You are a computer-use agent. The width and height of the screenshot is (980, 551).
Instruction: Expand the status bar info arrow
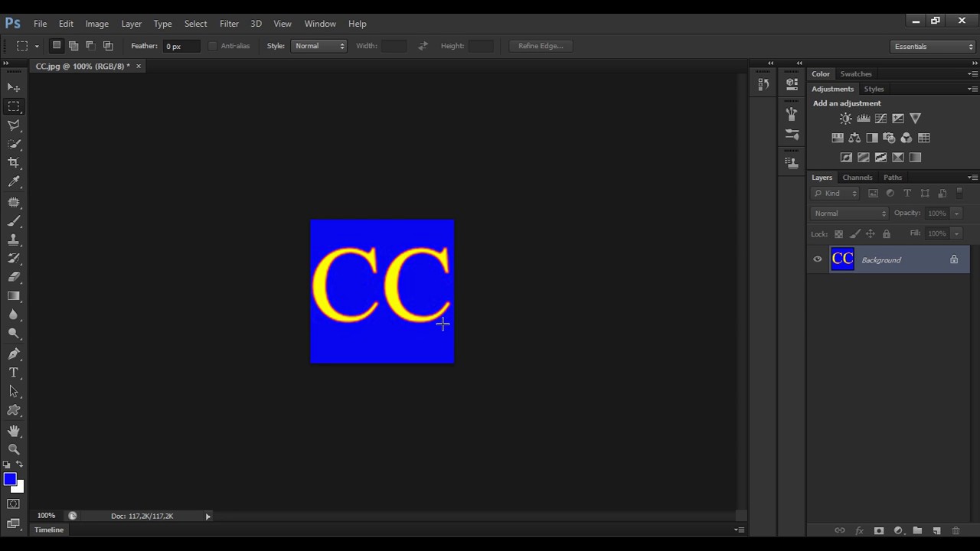click(207, 517)
